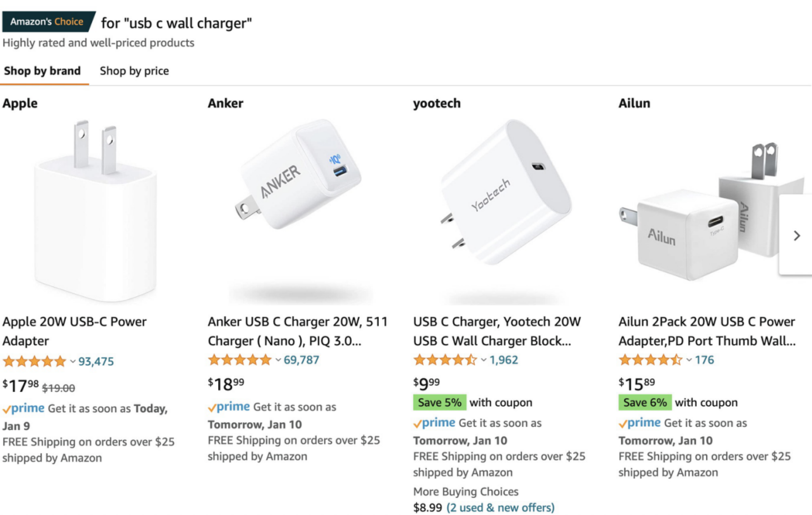Viewport: 812px width, 515px height.
Task: Switch to Shop by price tab
Action: tap(134, 71)
